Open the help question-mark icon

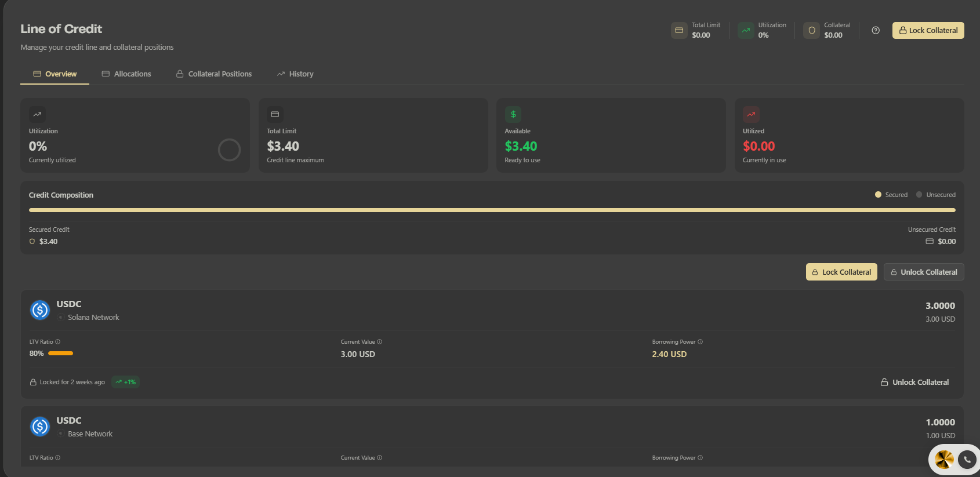pos(876,30)
